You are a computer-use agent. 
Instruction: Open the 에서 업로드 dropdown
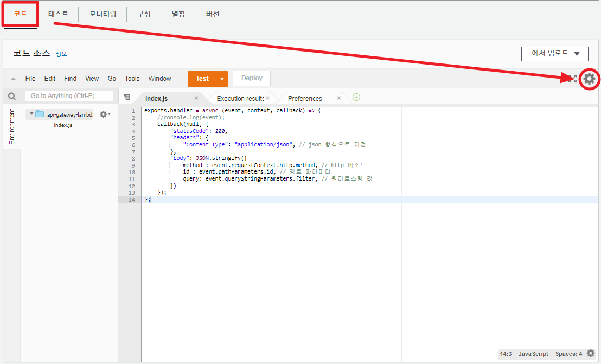554,54
